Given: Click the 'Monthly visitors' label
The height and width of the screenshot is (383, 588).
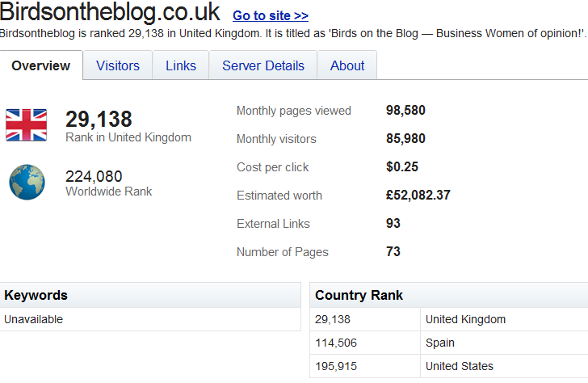Looking at the screenshot, I should [x=276, y=139].
